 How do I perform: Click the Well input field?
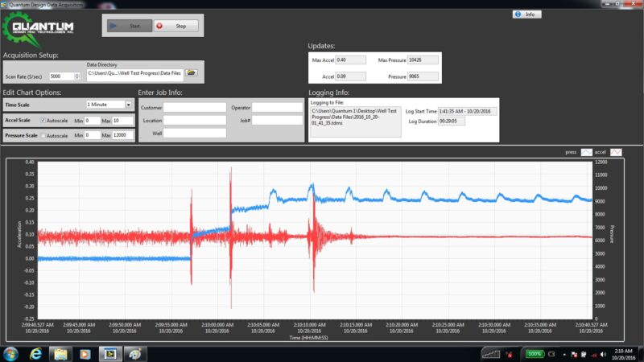click(x=195, y=133)
